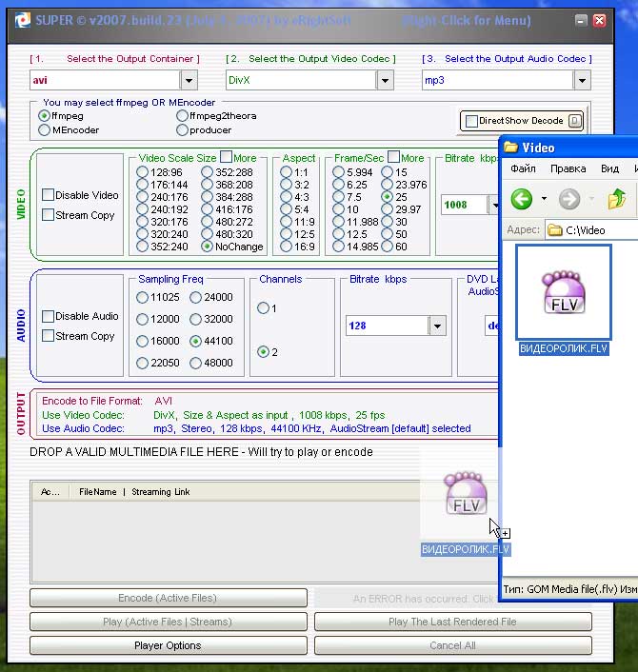This screenshot has width=638, height=672.
Task: Choose 2 audio channels (stereo)
Action: click(263, 352)
